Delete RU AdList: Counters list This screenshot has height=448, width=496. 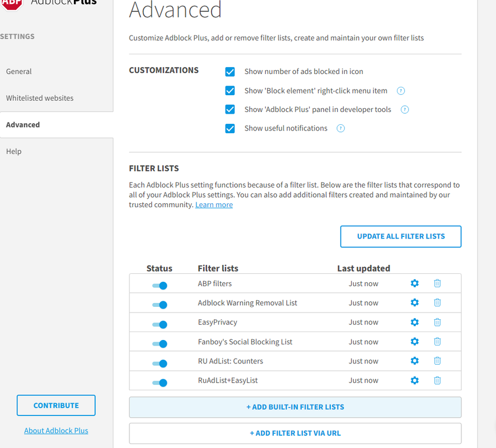click(x=437, y=361)
